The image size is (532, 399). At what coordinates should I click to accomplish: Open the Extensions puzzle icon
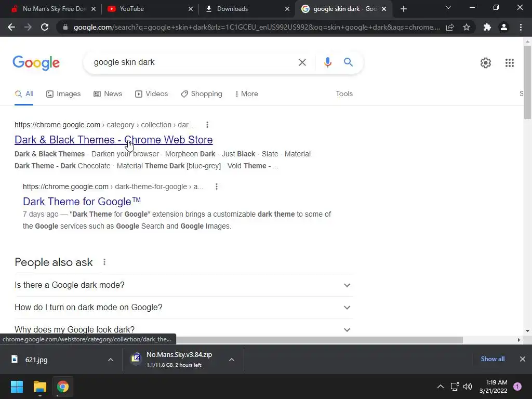tap(487, 27)
